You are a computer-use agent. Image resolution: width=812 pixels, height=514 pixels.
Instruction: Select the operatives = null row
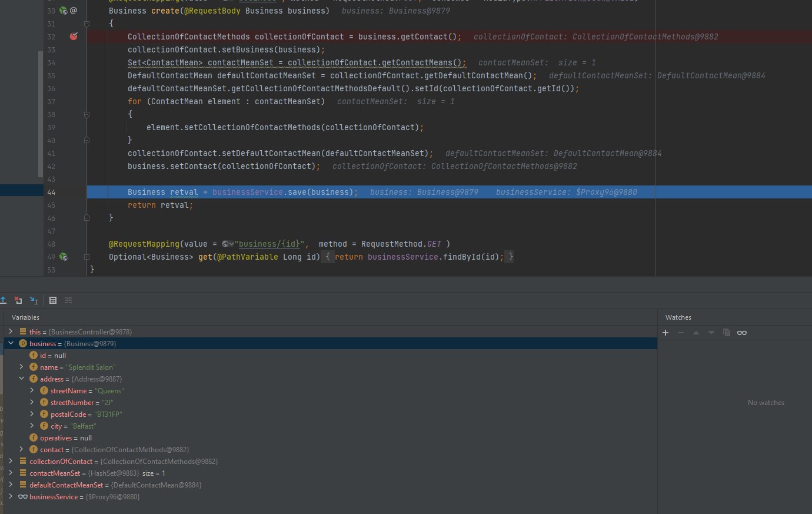(330, 438)
